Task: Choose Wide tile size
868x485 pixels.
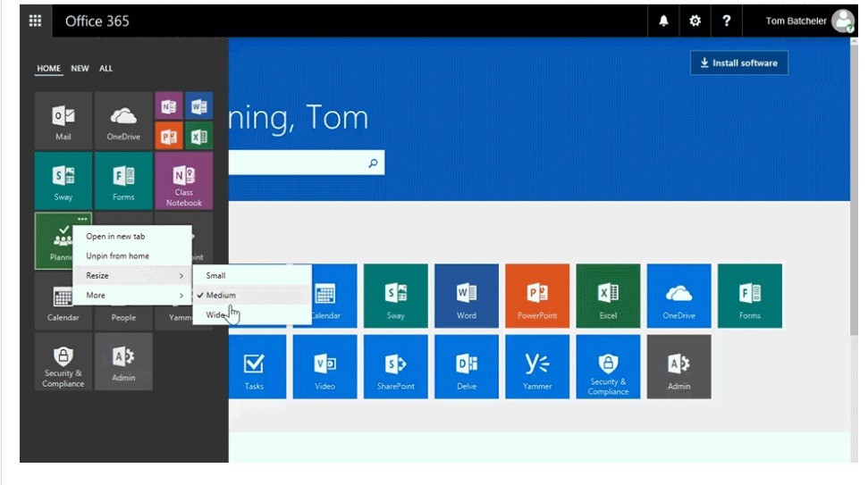Action: 252,314
